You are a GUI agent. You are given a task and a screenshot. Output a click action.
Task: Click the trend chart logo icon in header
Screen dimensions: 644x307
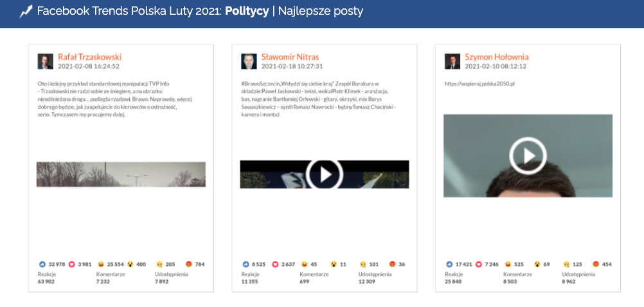click(x=26, y=12)
